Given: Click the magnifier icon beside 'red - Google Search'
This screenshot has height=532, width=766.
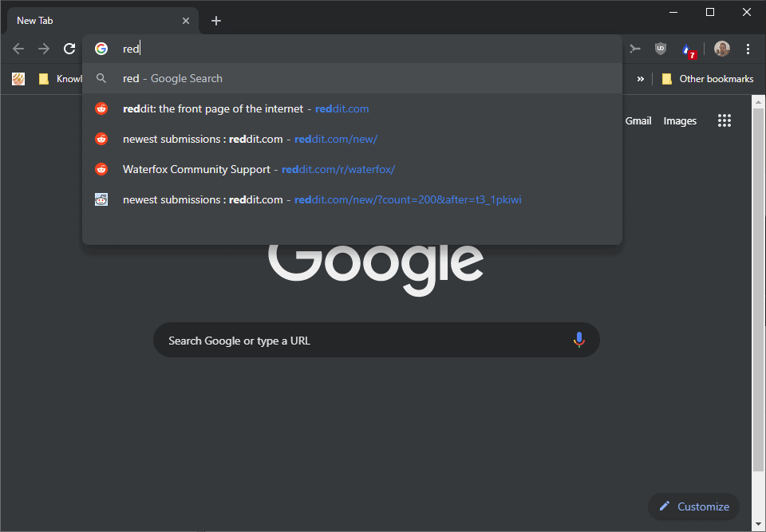Looking at the screenshot, I should pos(101,78).
